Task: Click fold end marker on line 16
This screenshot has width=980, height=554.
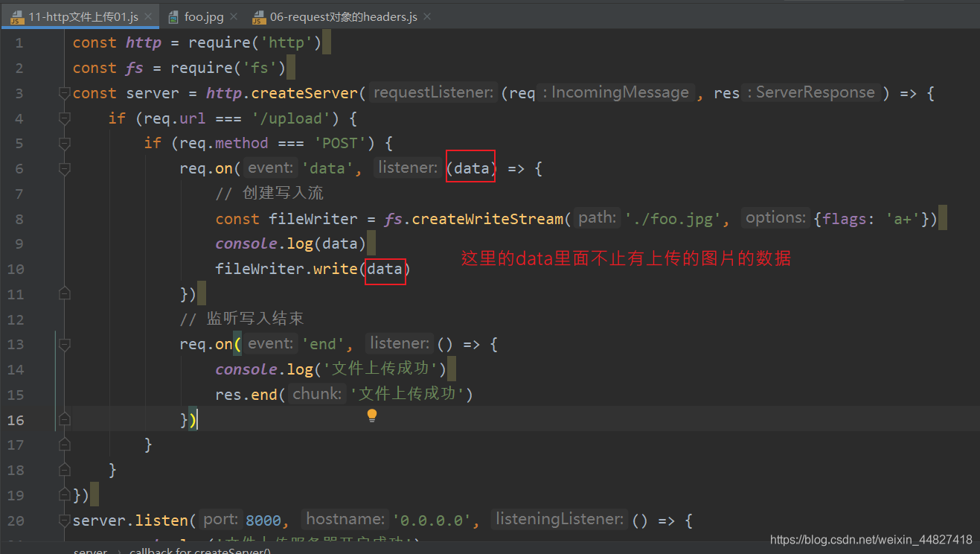Action: click(x=65, y=420)
